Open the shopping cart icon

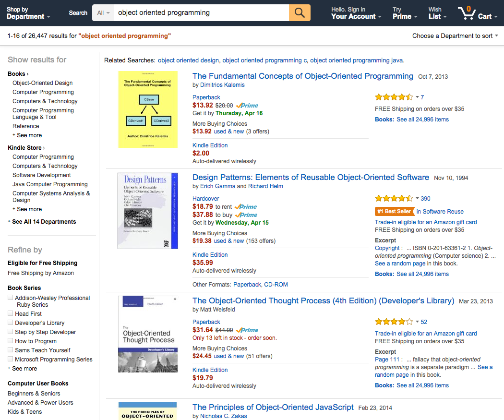pos(467,13)
